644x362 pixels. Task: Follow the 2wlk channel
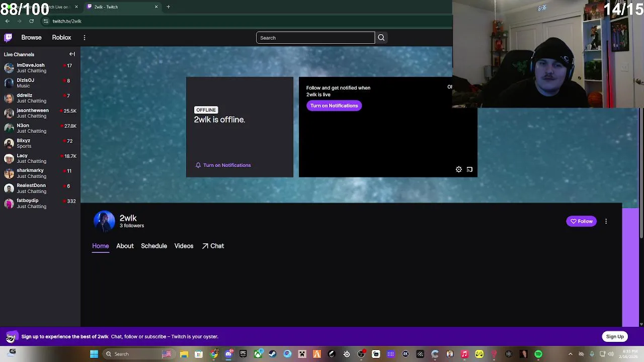click(x=581, y=221)
